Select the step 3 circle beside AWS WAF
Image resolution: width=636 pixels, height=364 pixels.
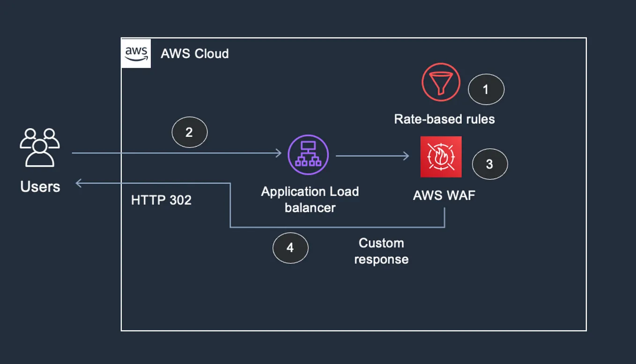[x=489, y=164]
